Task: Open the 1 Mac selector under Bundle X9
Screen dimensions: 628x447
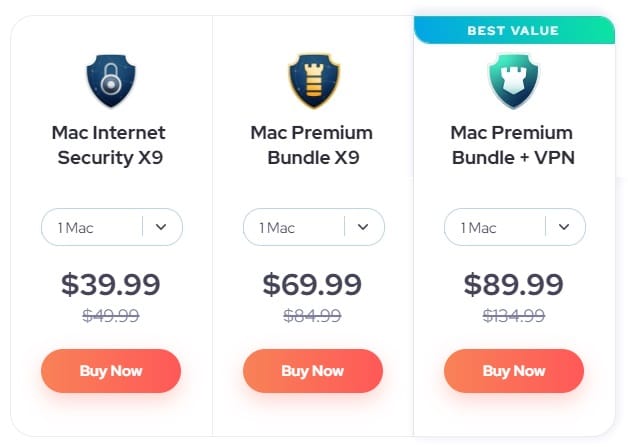Action: (x=314, y=227)
